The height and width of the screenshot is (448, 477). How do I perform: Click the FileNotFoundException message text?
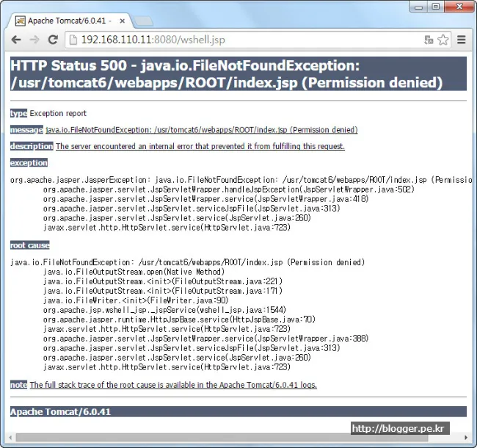point(201,130)
